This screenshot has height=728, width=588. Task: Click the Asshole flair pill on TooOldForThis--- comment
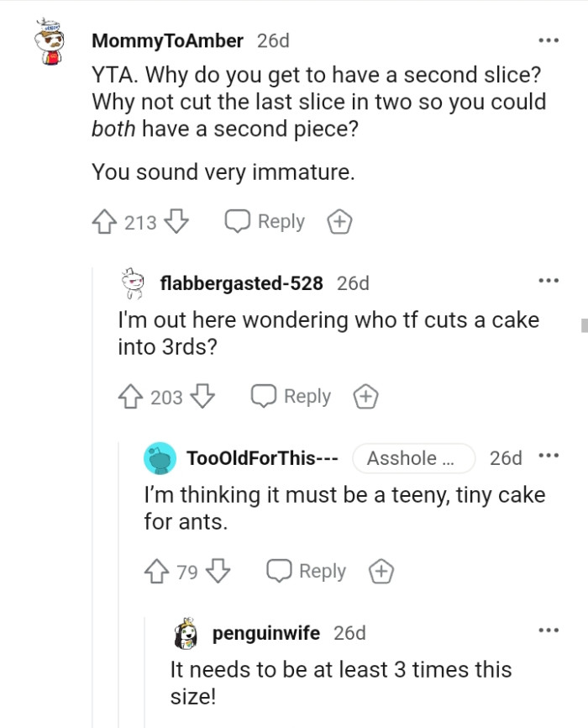pyautogui.click(x=412, y=458)
